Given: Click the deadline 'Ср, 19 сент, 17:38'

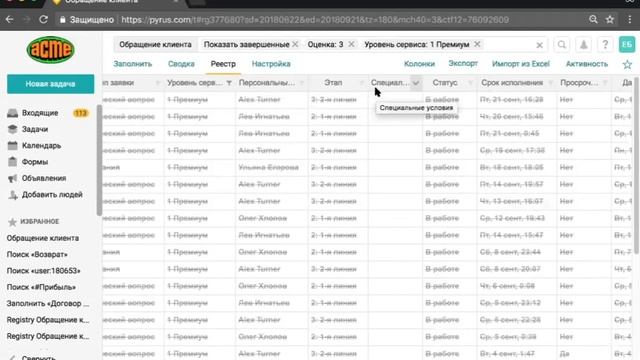Looking at the screenshot, I should (x=512, y=150).
